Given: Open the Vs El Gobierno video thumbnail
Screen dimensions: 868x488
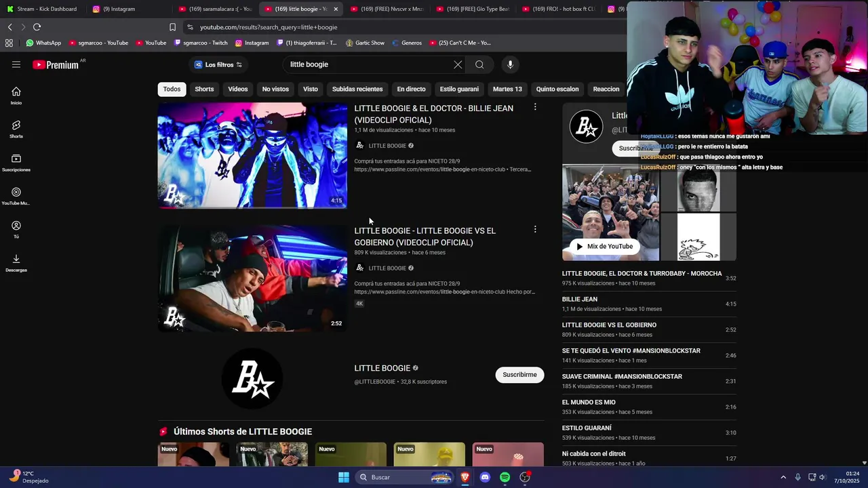Looking at the screenshot, I should point(252,279).
